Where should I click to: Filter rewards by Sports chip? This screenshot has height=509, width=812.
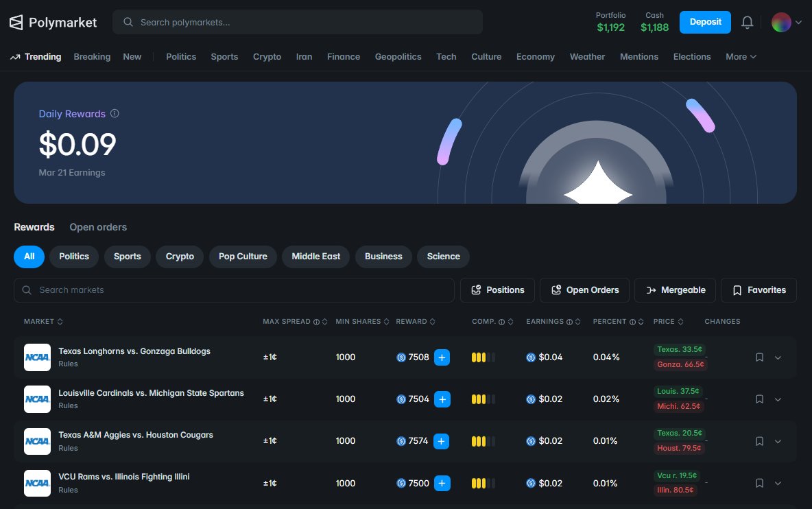coord(128,257)
